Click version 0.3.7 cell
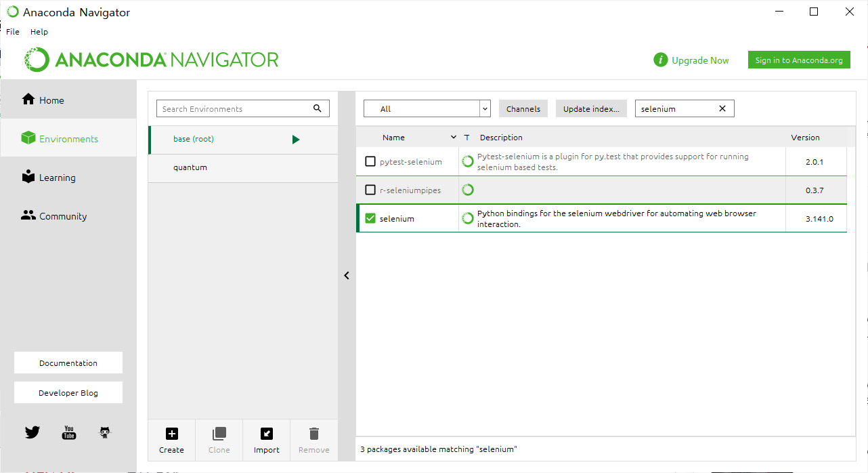Viewport: 868px width, 473px height. click(x=815, y=190)
